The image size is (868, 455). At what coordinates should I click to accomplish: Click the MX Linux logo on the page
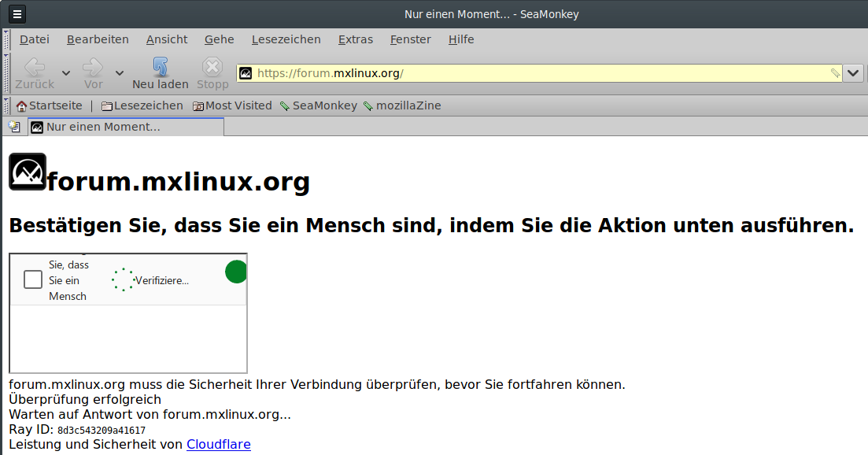[28, 172]
